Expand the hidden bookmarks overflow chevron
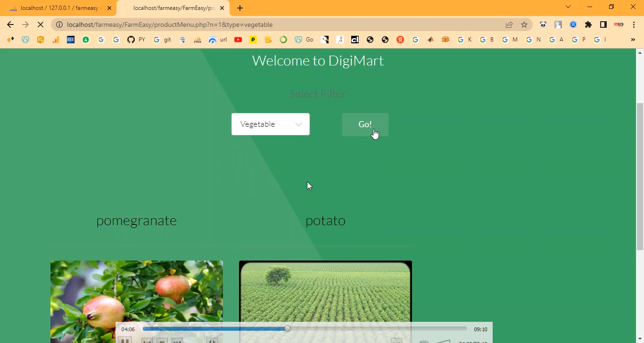Viewport: 644px width, 343px height. [x=633, y=40]
